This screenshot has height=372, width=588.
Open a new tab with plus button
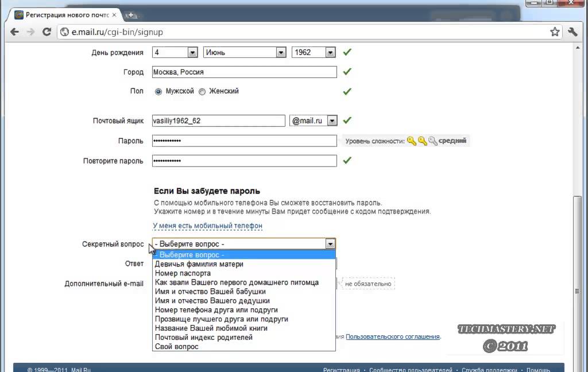[x=131, y=14]
